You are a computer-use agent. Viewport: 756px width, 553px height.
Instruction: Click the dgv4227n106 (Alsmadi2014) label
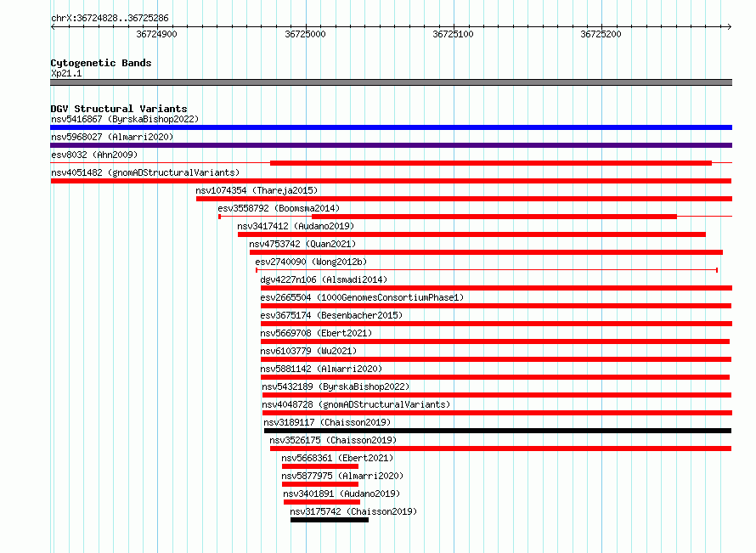pos(324,279)
